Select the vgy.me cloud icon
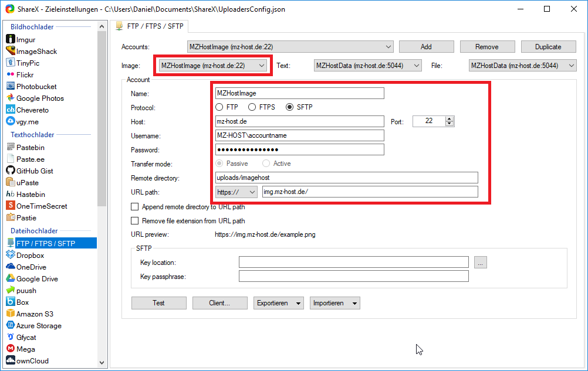The width and height of the screenshot is (588, 371). [11, 121]
